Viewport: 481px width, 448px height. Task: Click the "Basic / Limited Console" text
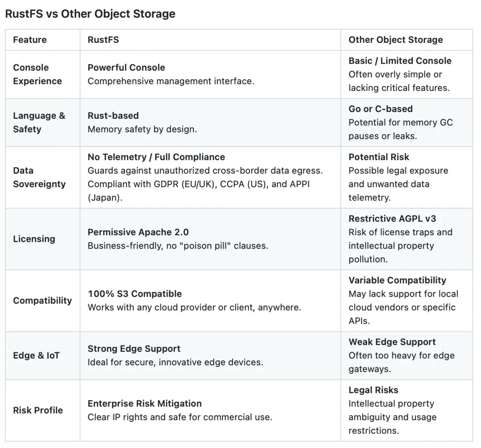point(400,61)
